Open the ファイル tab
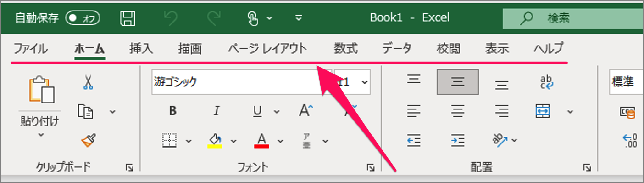Image resolution: width=644 pixels, height=183 pixels. coord(30,48)
